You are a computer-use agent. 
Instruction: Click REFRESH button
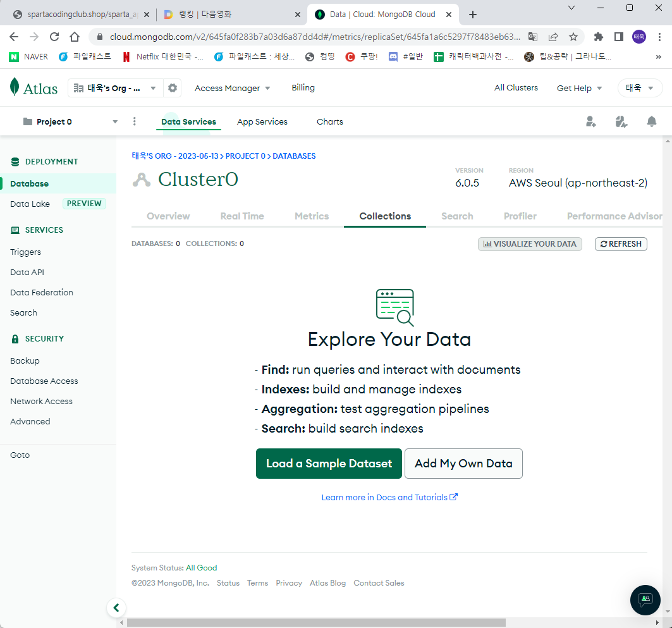pyautogui.click(x=621, y=244)
